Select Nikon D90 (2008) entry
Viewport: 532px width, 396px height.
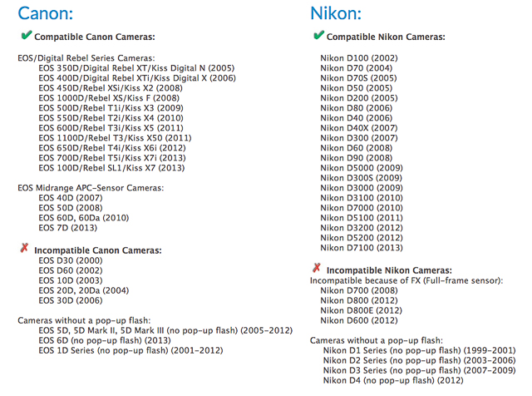pyautogui.click(x=357, y=158)
